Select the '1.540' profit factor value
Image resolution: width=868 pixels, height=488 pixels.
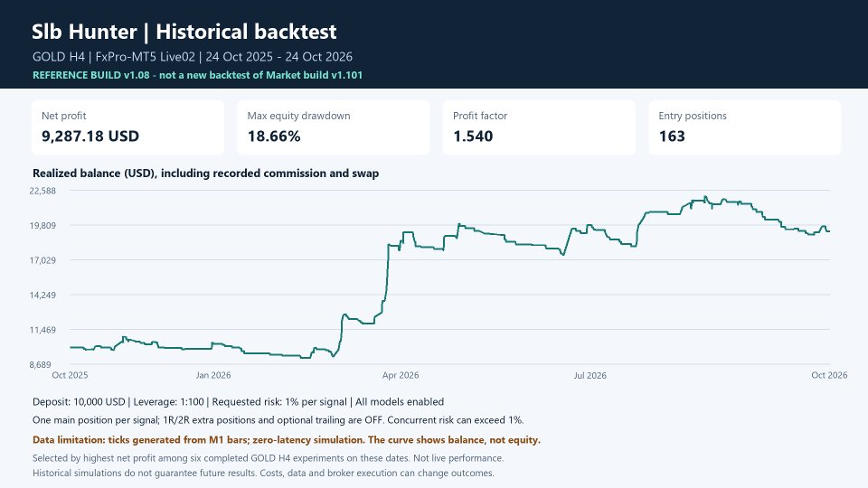(x=473, y=136)
